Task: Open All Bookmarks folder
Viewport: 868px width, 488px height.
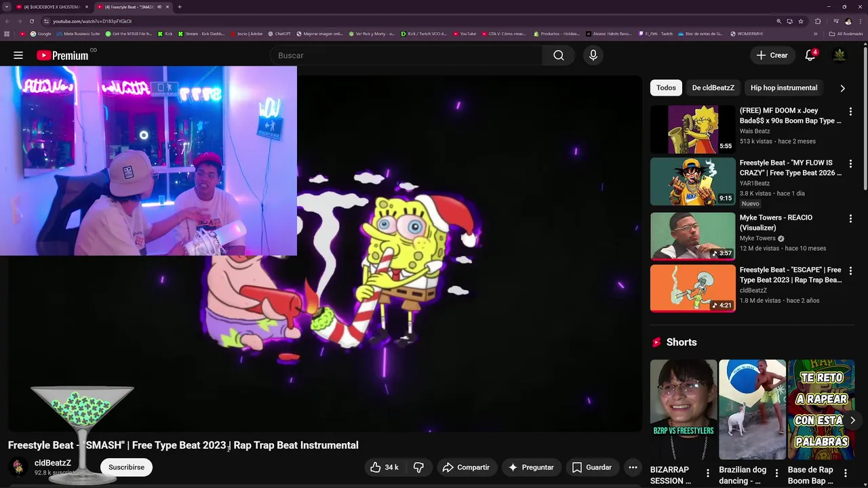Action: pos(846,34)
